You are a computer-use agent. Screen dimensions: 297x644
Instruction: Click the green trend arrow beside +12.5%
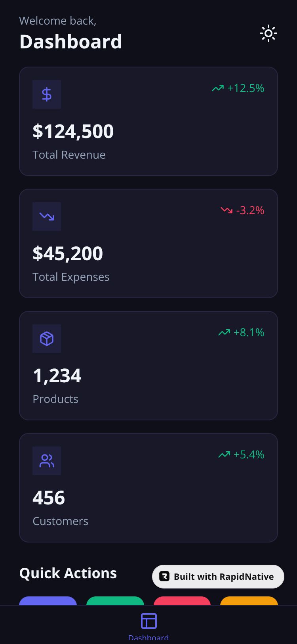tap(218, 88)
